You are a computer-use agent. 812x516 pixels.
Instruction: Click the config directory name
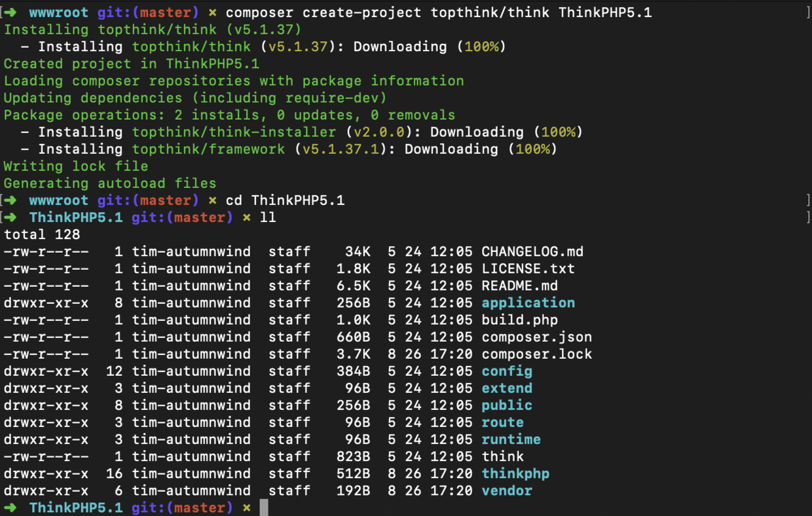pyautogui.click(x=507, y=371)
